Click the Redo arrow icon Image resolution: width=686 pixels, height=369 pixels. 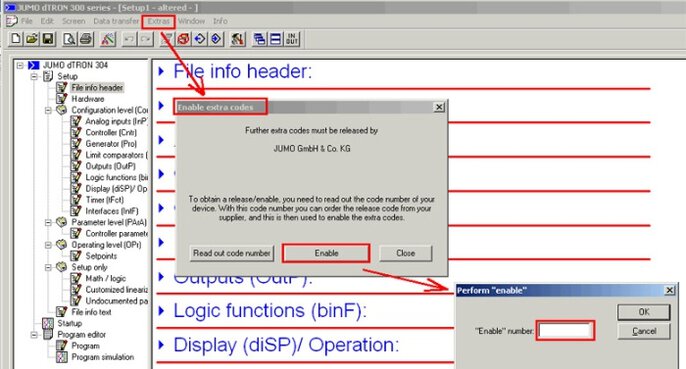(145, 39)
